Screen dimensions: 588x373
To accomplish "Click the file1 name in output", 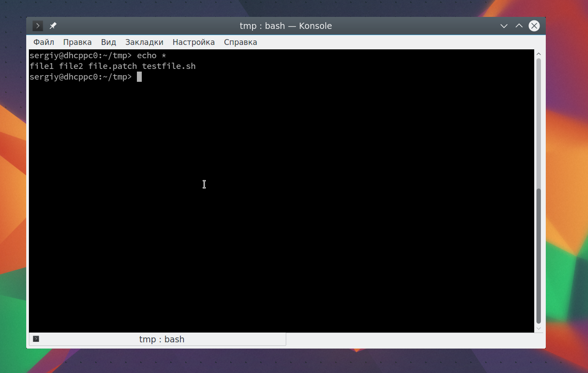I will pos(42,66).
